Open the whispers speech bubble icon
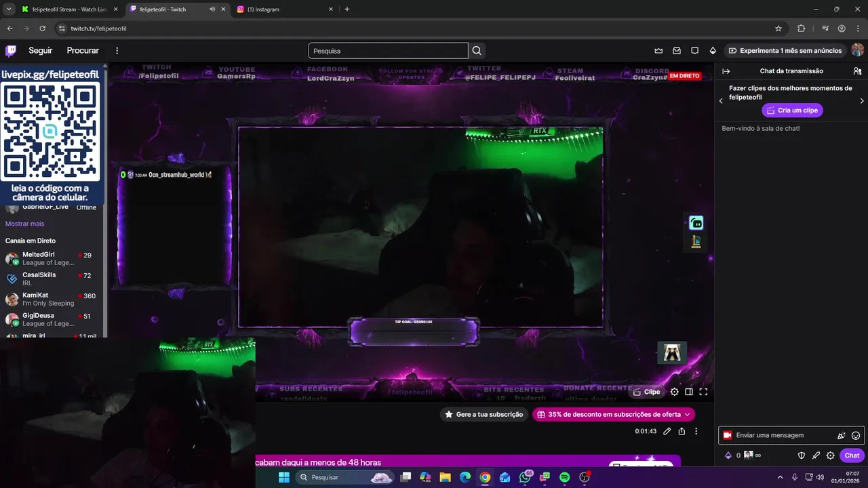Image resolution: width=868 pixels, height=488 pixels. click(x=695, y=51)
